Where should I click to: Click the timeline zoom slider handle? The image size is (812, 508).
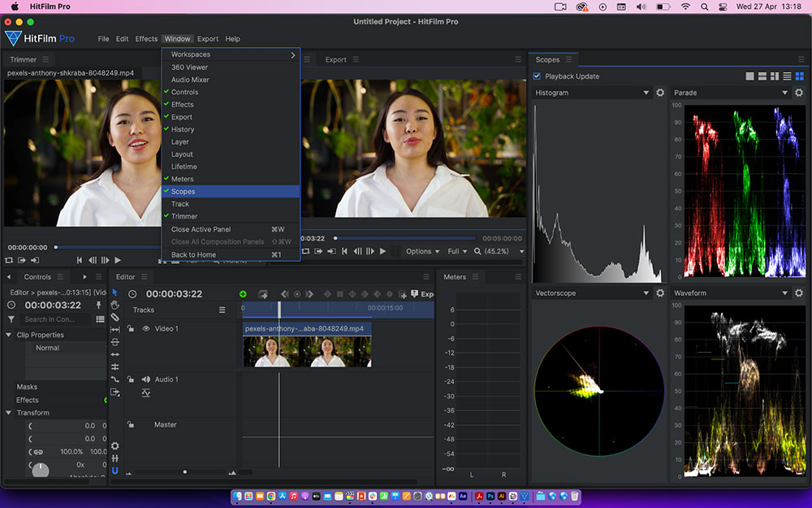(185, 471)
